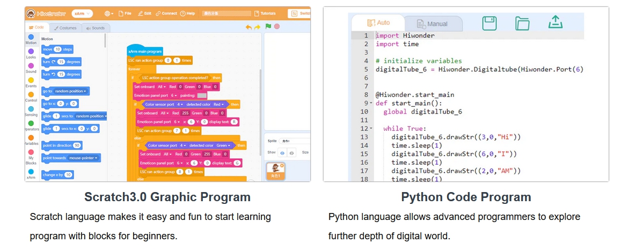
Task: Click the redo arrow icon
Action: (x=257, y=27)
